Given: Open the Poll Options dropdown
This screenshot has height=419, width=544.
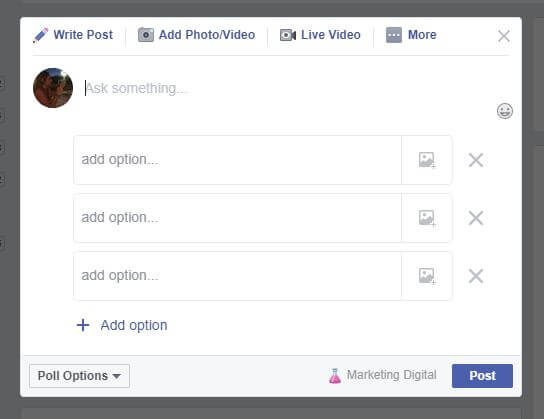Looking at the screenshot, I should click(79, 376).
